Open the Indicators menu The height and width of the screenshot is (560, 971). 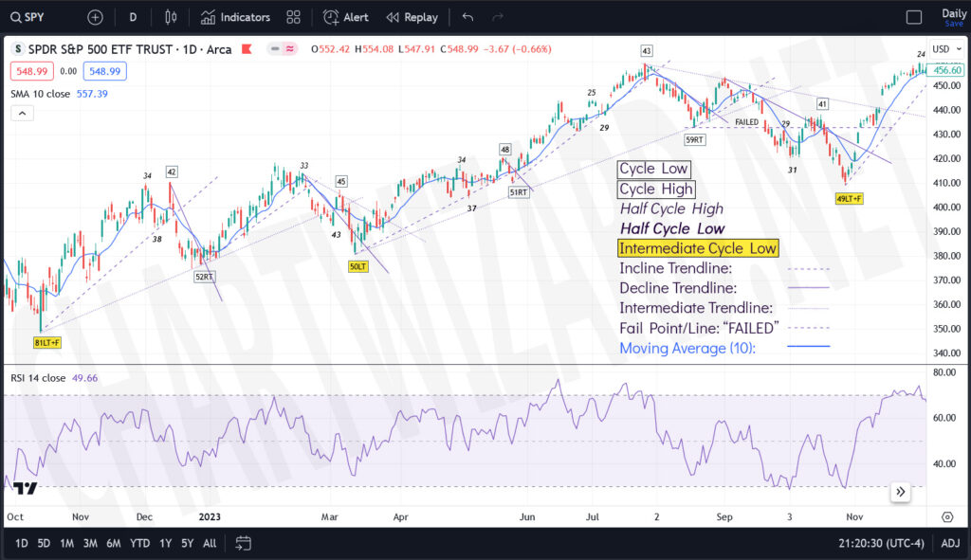coord(235,17)
